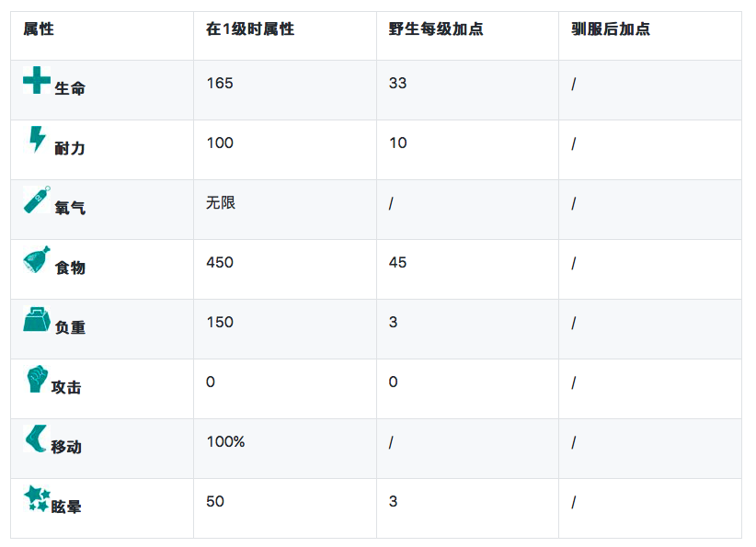Click the green cross health icon

37,81
